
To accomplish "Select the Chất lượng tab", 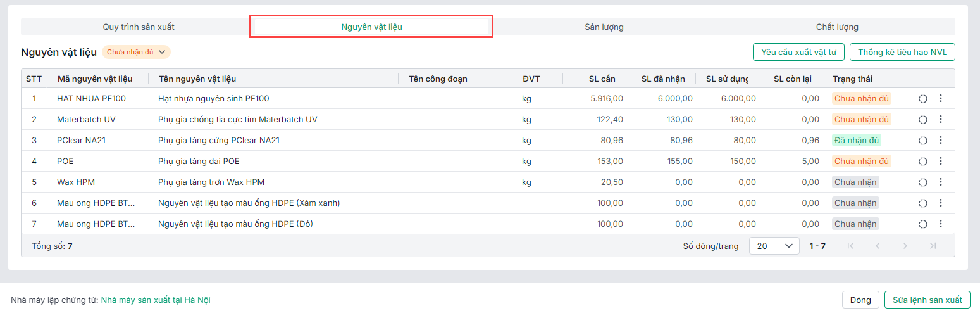I will pyautogui.click(x=837, y=27).
